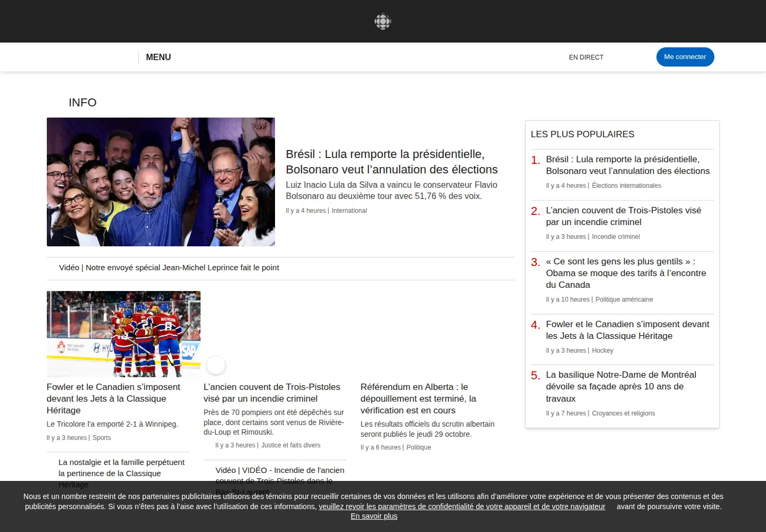Click text Près de 70 pompiers
Viewport: 766px width, 532px height.
tap(274, 422)
